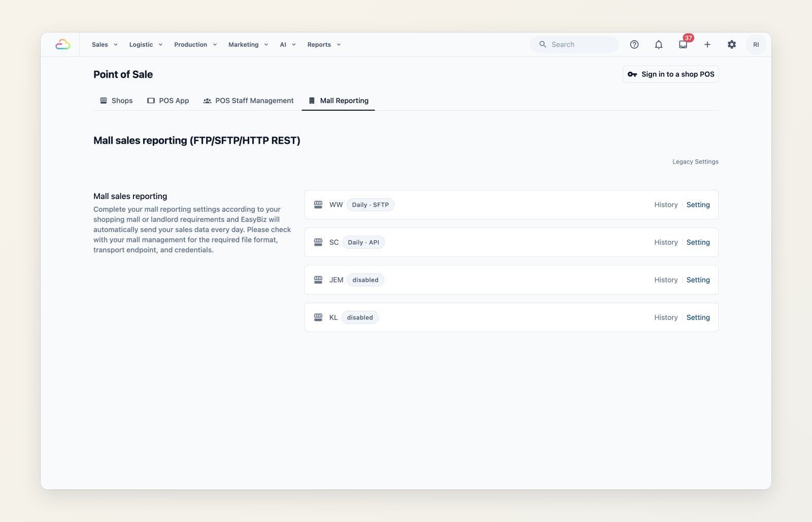Click the shop icon beside KL
The height and width of the screenshot is (522, 812).
click(318, 317)
